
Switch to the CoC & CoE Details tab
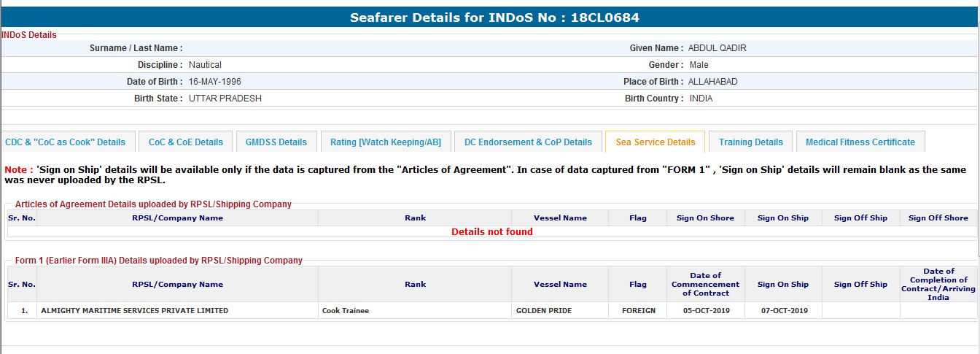coord(185,142)
